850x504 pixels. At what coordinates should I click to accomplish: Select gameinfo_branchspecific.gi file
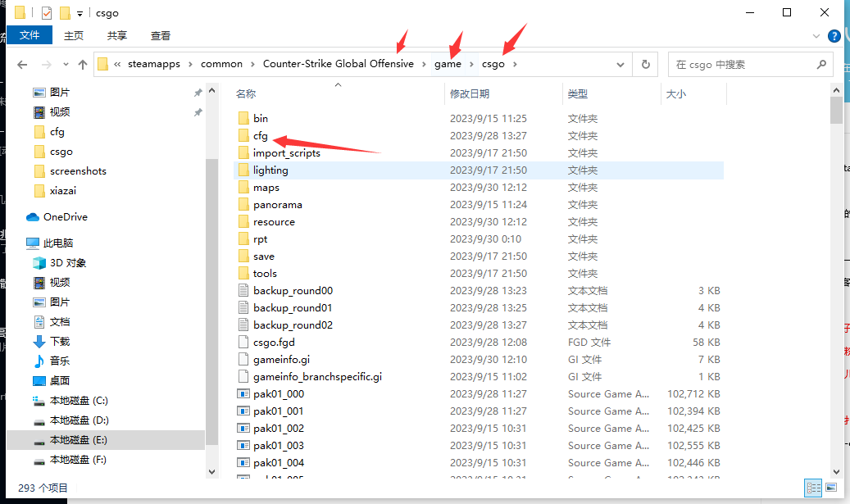click(x=317, y=377)
